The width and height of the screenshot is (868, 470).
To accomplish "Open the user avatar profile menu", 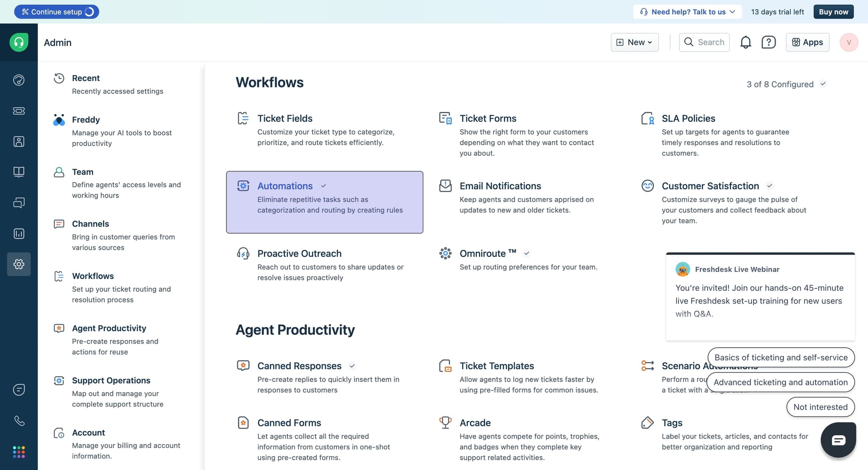I will 849,42.
